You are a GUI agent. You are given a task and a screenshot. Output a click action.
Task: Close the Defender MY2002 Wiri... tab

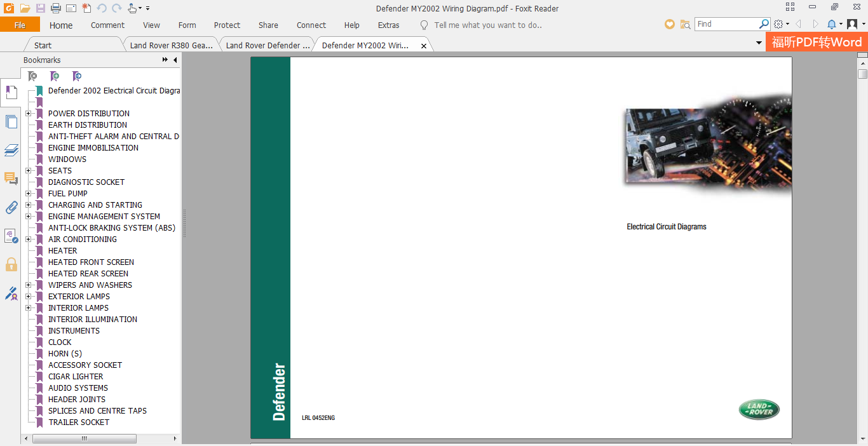point(424,46)
